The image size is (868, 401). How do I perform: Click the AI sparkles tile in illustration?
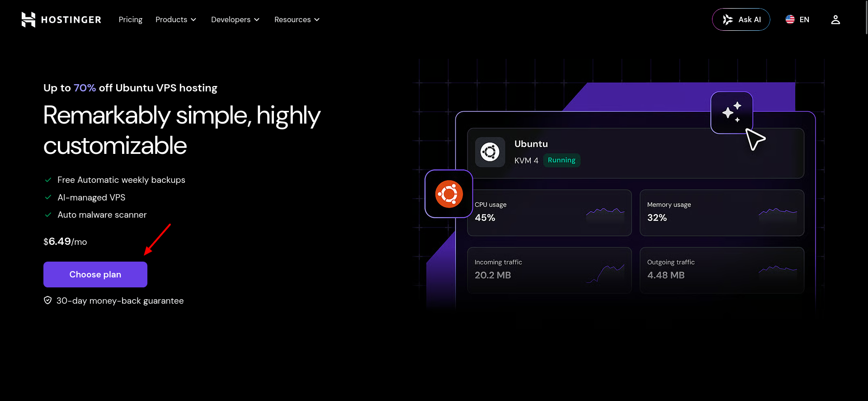[x=731, y=112]
